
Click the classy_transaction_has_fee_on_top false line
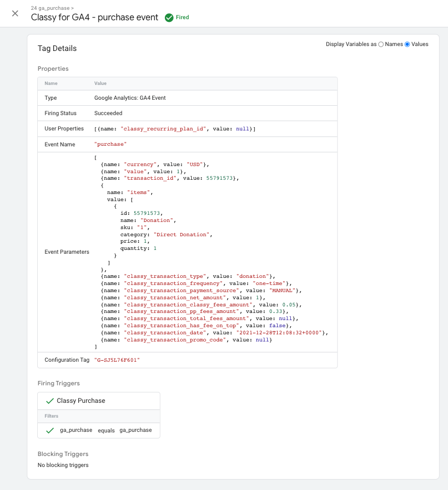[196, 326]
